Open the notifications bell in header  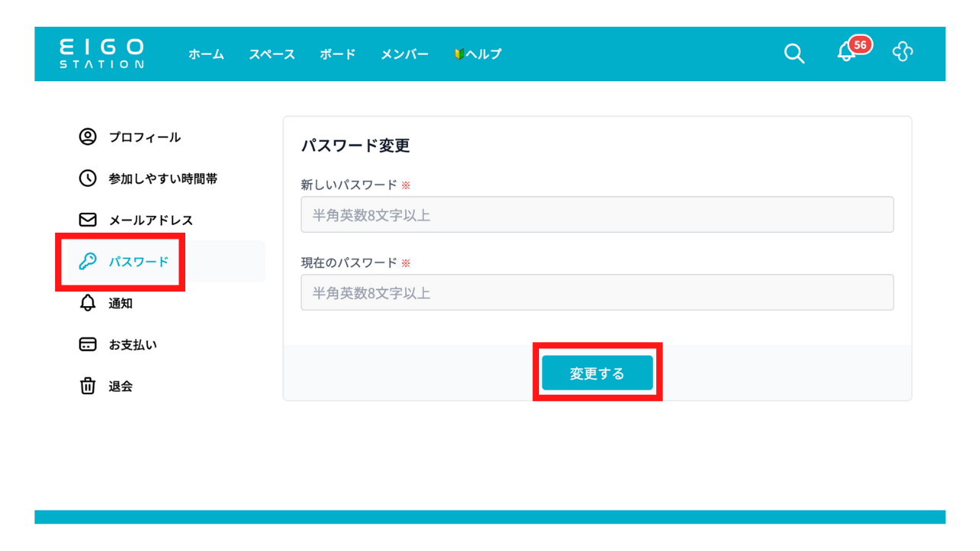[845, 53]
